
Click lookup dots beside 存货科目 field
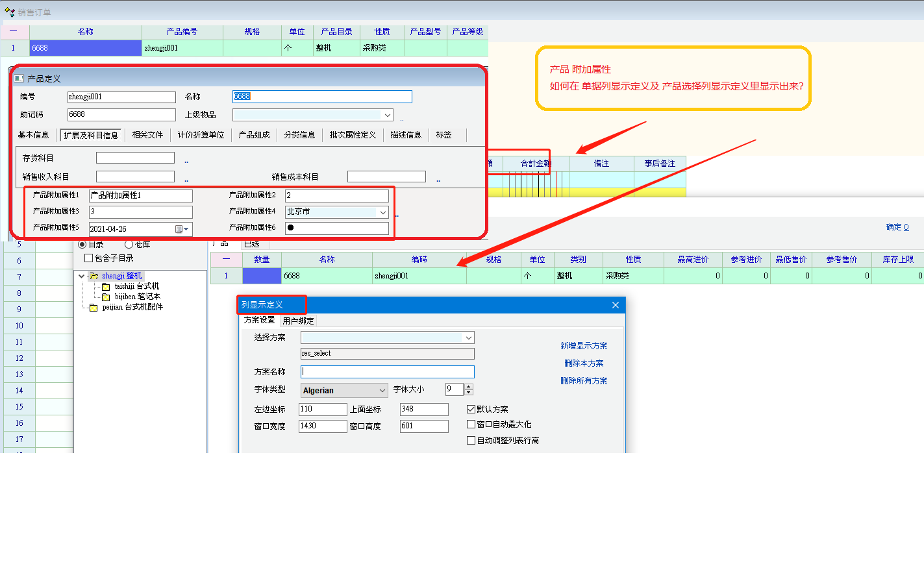[186, 162]
